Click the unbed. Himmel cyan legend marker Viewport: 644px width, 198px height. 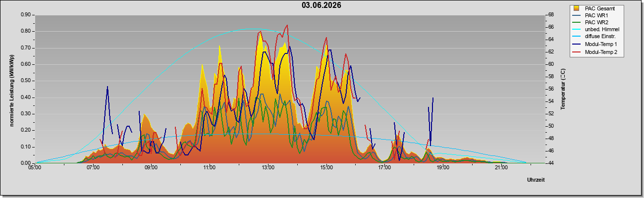(577, 30)
